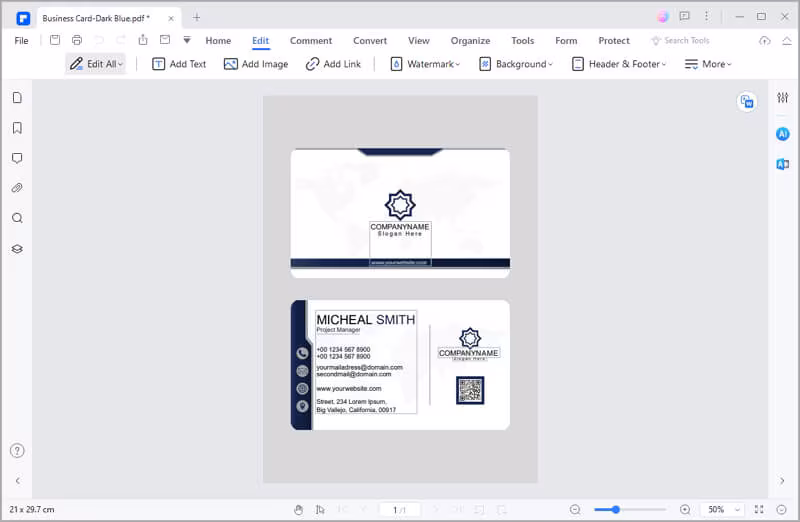Screen dimensions: 800x522
Task: Open the 50% zoom level dropdown
Action: 722,509
